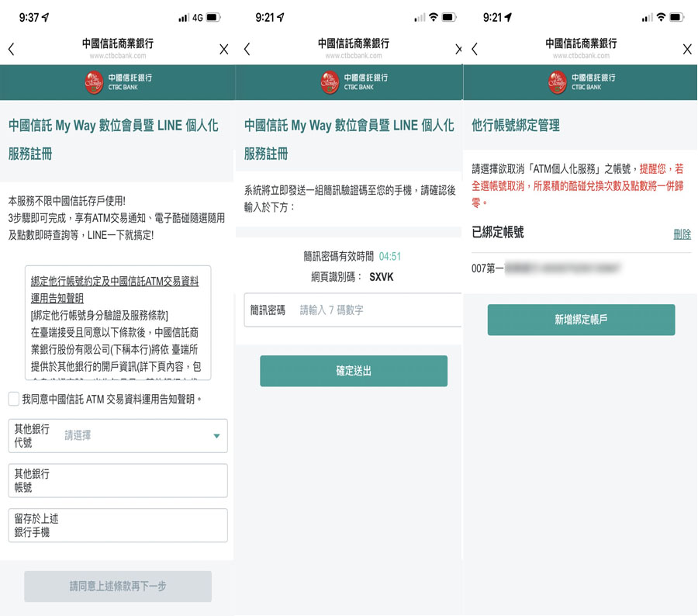The image size is (698, 616).
Task: Check the 我同意中國信託 ATM 交易資料運用告知聲明 checkbox
Action: coord(14,399)
